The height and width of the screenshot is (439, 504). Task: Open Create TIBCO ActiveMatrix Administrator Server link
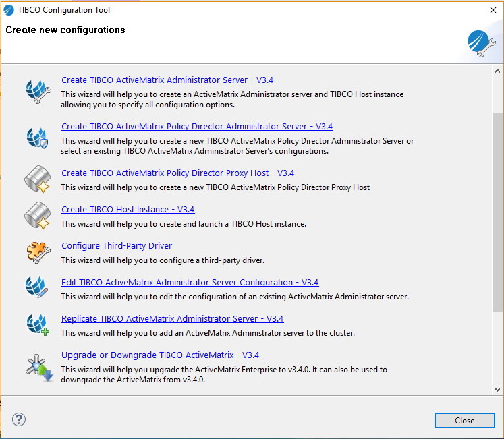click(167, 80)
